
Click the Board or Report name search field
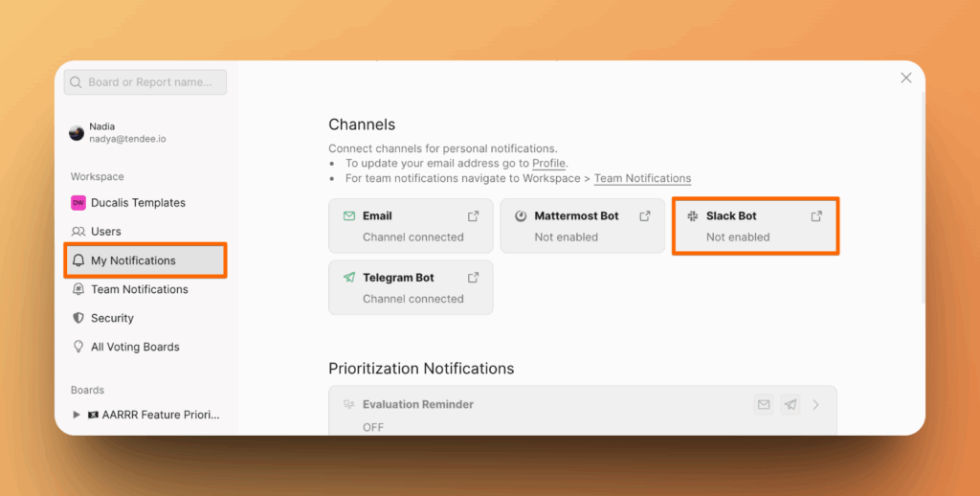[145, 82]
